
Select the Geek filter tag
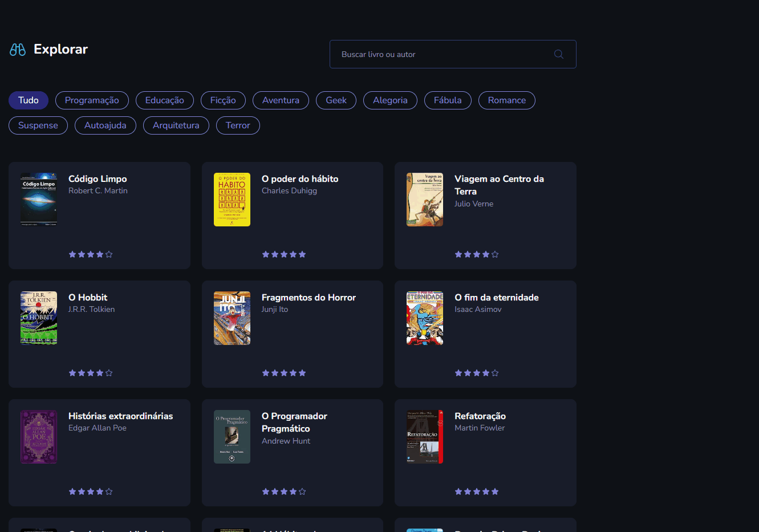click(336, 100)
